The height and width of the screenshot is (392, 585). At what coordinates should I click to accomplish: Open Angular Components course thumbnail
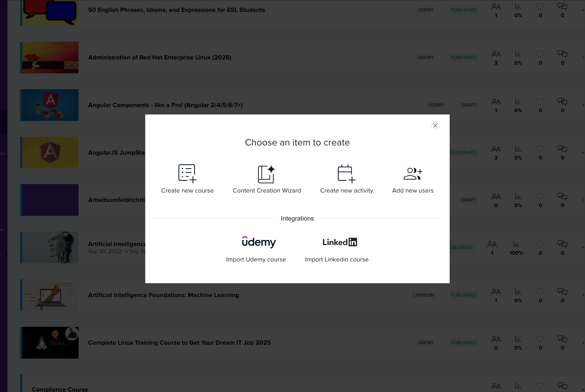pyautogui.click(x=50, y=105)
